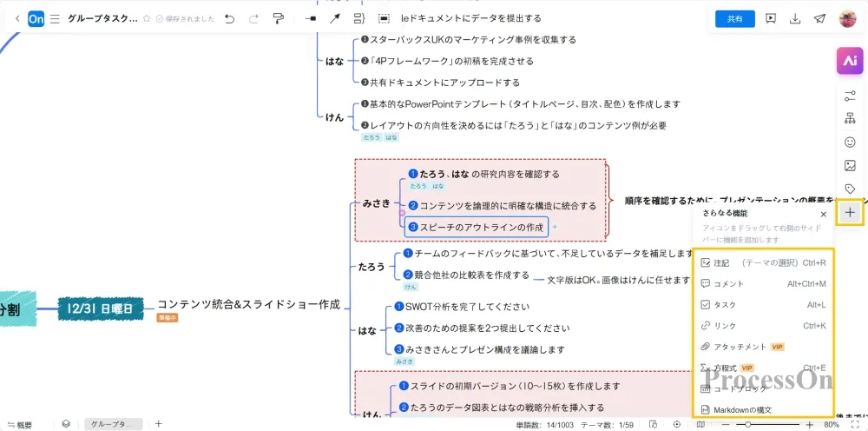Image resolution: width=868 pixels, height=431 pixels.
Task: Open the image insert icon in sidebar
Action: 850,166
